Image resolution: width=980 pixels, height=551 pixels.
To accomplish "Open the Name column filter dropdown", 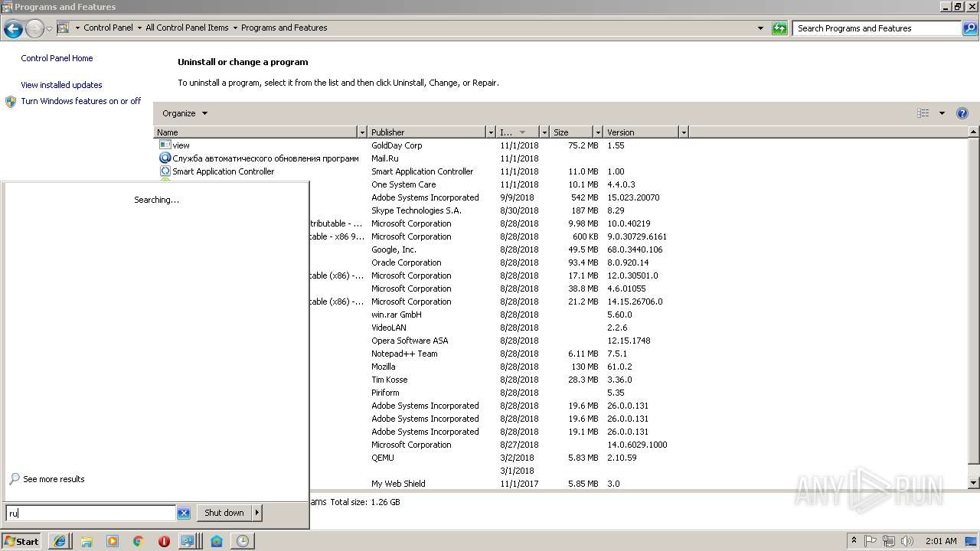I will click(x=362, y=132).
